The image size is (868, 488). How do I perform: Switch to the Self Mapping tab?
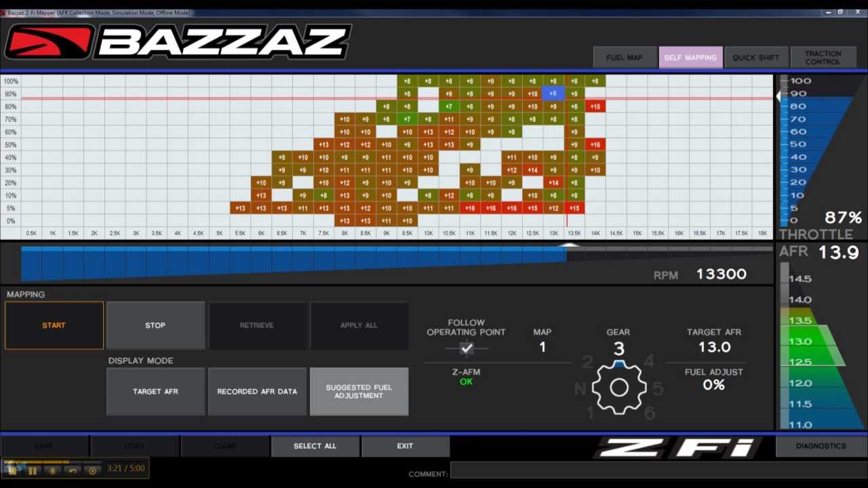tap(690, 58)
